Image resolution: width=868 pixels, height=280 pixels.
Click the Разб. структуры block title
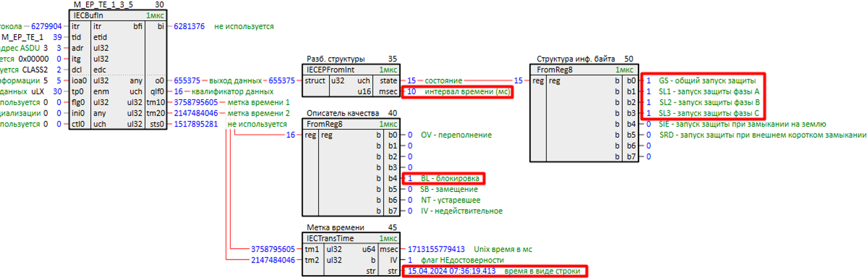tap(336, 59)
